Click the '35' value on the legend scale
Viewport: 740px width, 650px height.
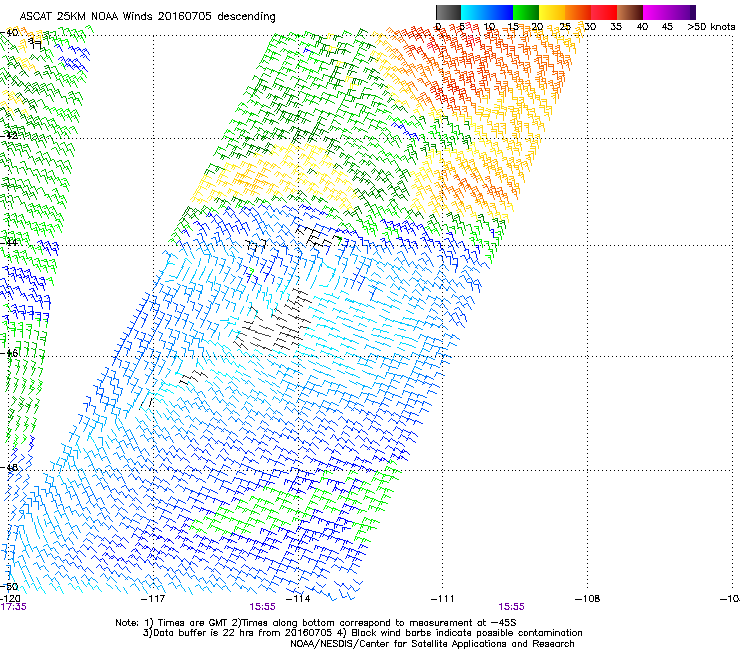point(616,27)
